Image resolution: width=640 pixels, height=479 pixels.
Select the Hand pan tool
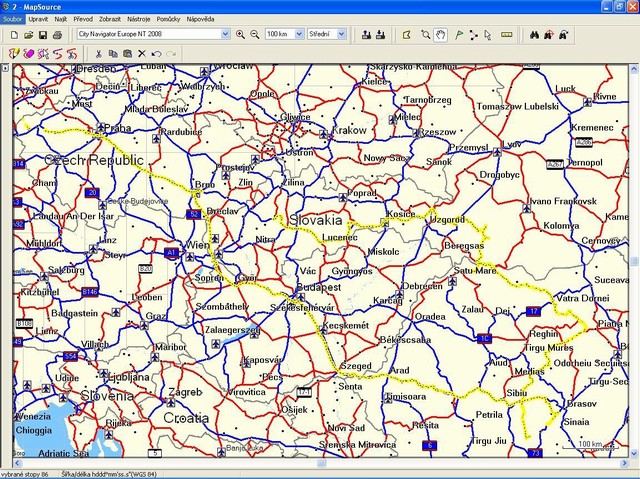[440, 35]
